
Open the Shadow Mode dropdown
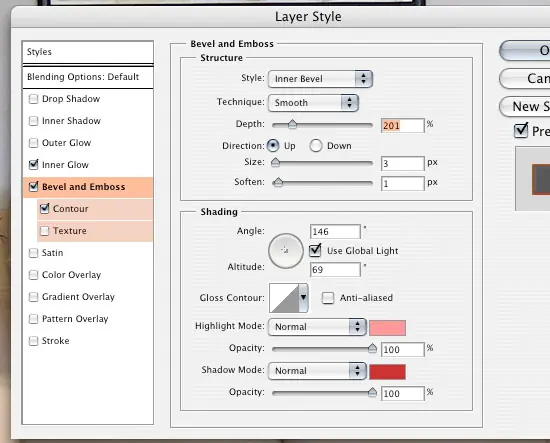pos(317,371)
